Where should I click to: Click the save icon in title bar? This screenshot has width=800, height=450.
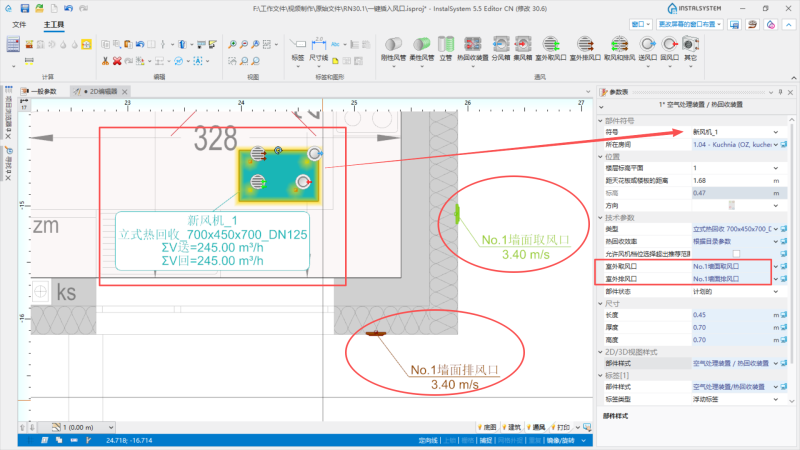pos(24,8)
